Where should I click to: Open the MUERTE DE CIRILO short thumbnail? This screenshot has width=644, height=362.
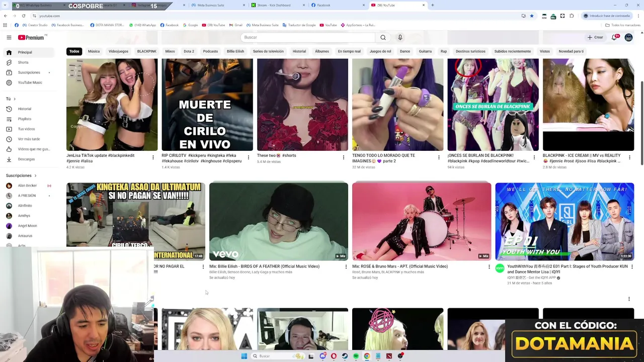click(207, 105)
